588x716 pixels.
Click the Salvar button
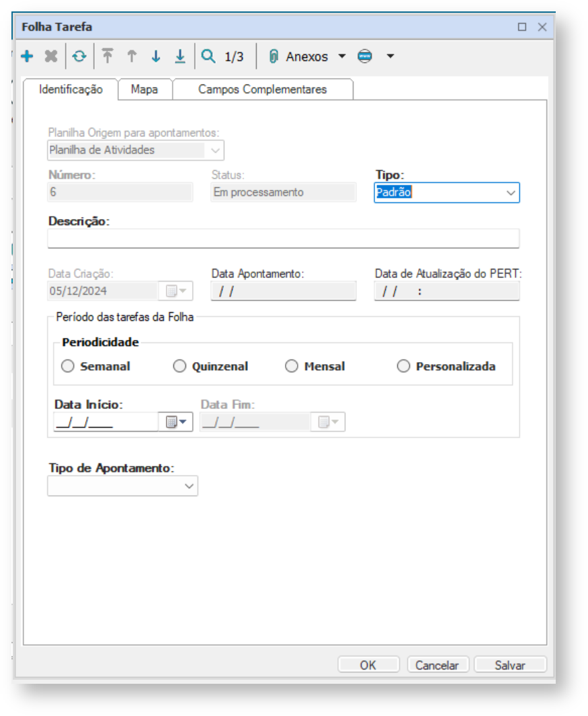coord(510,665)
